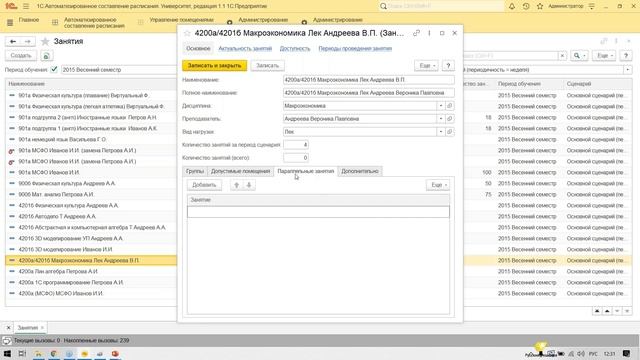Close the Занятия bottom tab
Viewport: 640px width, 360px height.
point(42,327)
